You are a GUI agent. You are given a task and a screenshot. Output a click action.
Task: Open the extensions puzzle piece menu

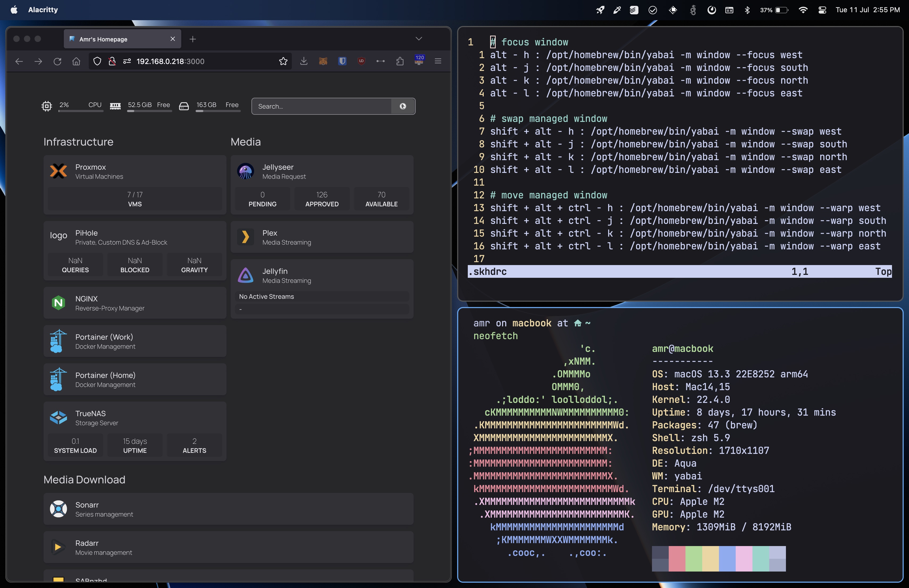(x=400, y=61)
